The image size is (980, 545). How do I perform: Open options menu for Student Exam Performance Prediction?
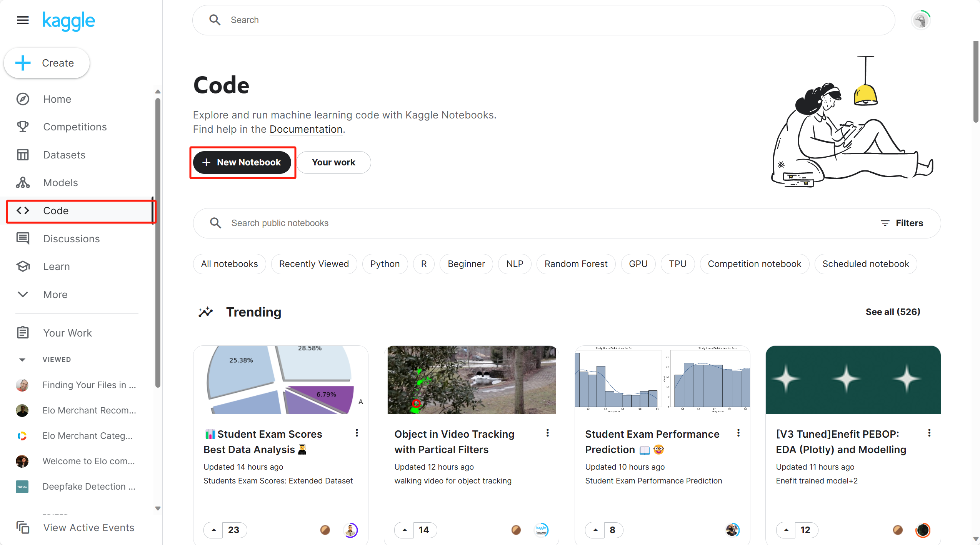(x=738, y=433)
